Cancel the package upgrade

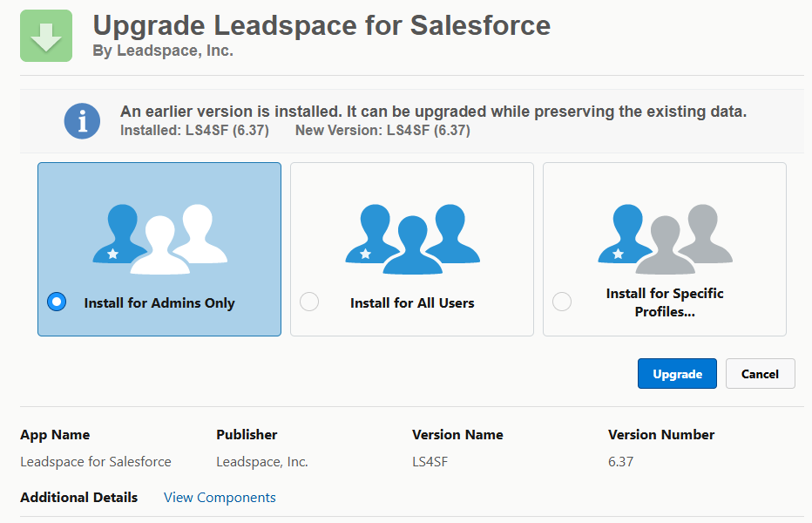click(760, 373)
